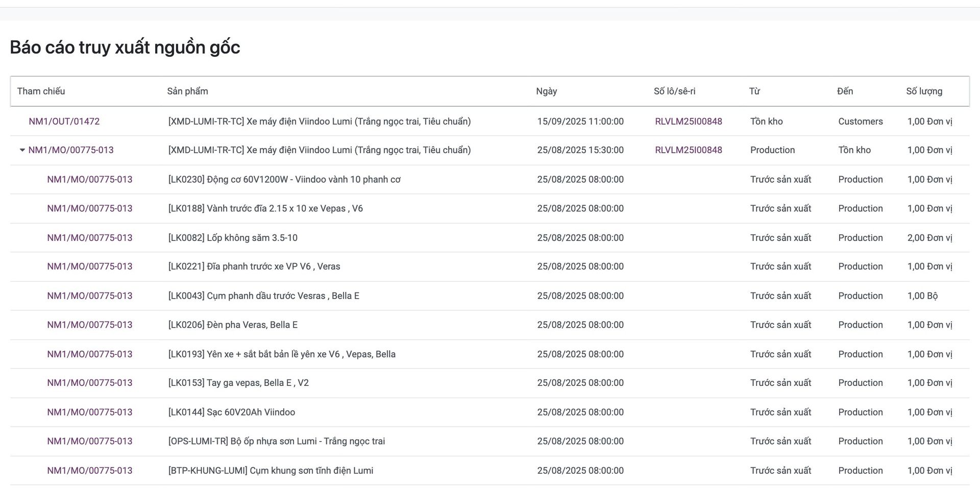Click the Tham chiếu column header

(41, 91)
